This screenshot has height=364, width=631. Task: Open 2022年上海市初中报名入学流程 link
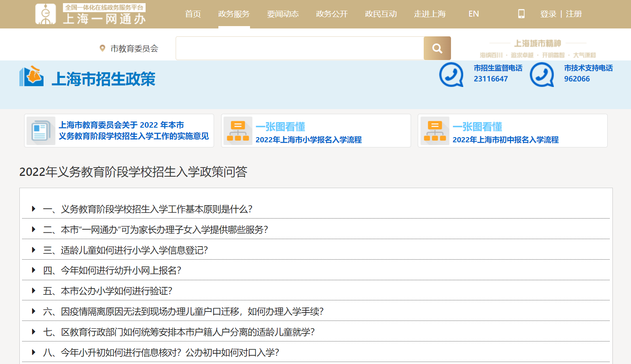pos(506,140)
